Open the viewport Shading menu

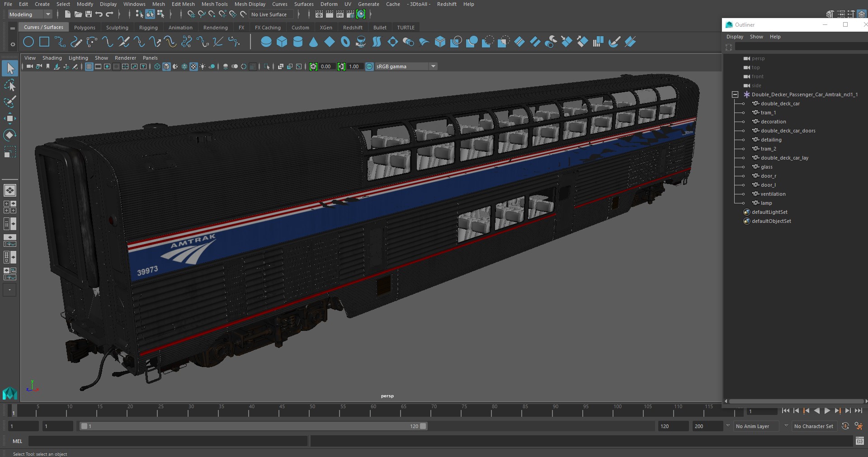tap(52, 58)
